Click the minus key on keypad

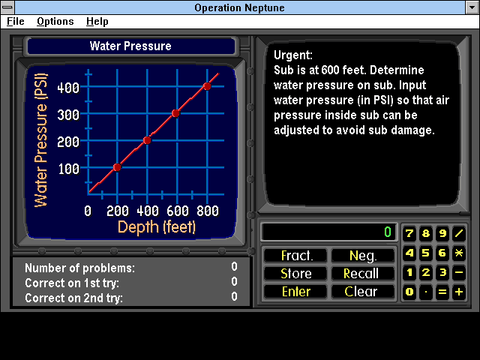pyautogui.click(x=459, y=273)
